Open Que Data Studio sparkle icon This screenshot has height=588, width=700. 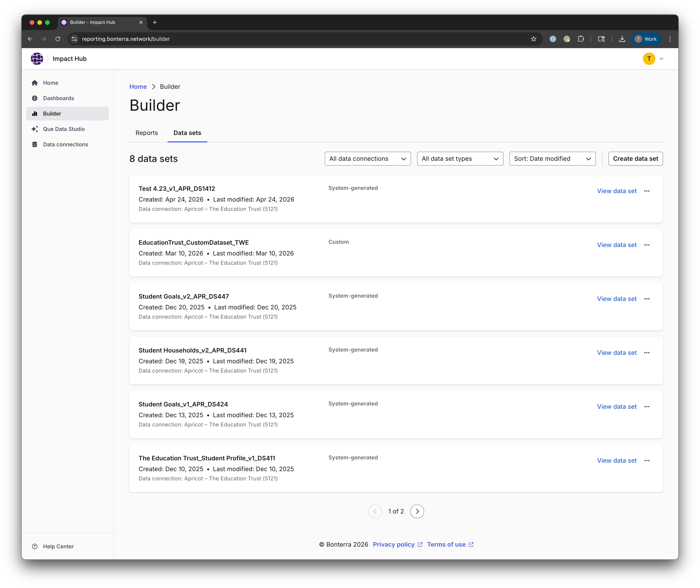click(35, 129)
